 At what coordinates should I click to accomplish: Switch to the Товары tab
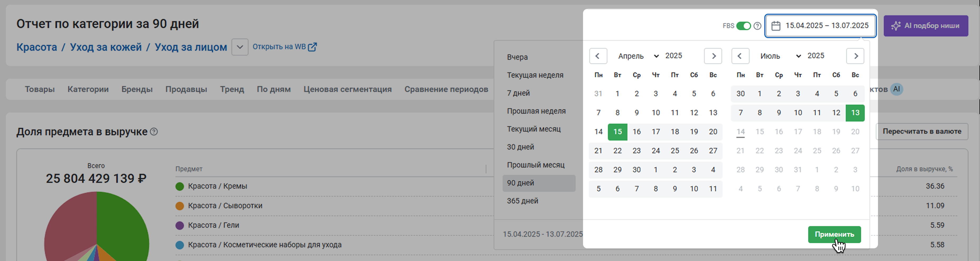[x=40, y=89]
